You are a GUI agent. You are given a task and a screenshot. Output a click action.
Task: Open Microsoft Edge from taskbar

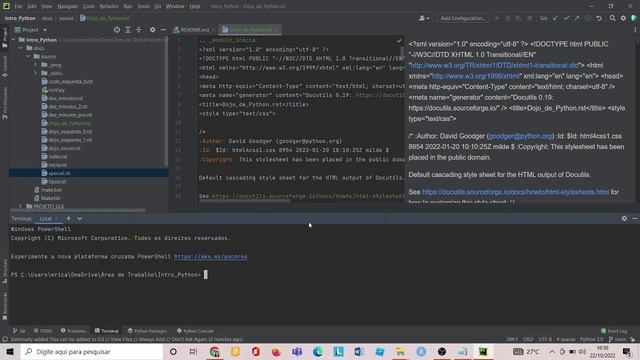click(318, 351)
